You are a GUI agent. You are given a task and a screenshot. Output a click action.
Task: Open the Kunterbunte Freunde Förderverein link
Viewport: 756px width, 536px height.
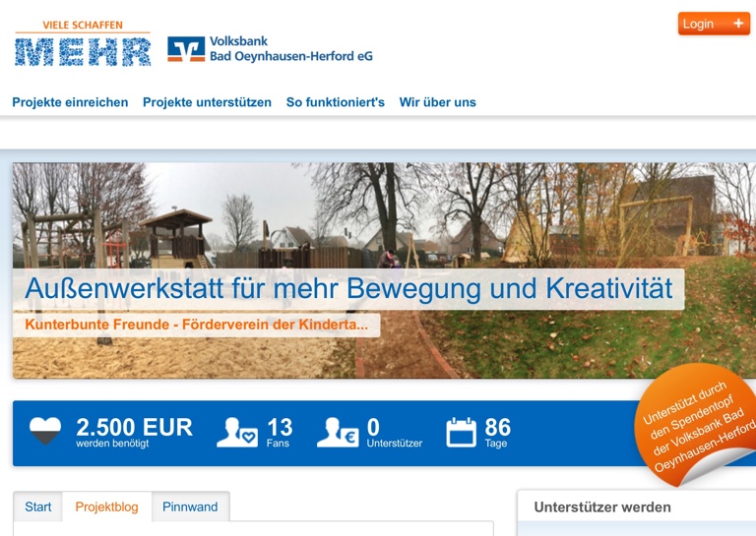point(196,325)
